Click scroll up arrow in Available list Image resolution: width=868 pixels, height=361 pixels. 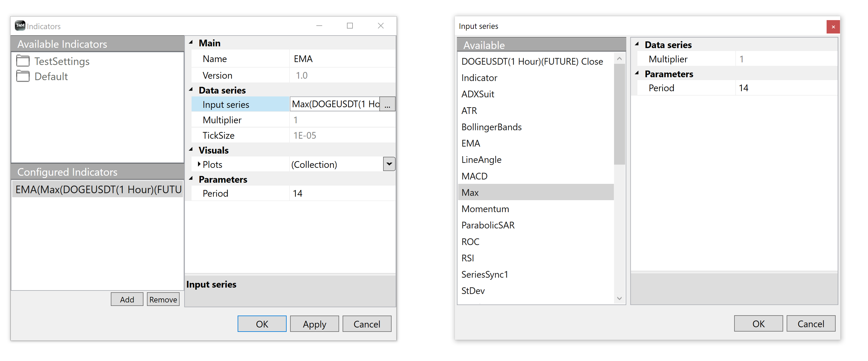click(x=619, y=59)
